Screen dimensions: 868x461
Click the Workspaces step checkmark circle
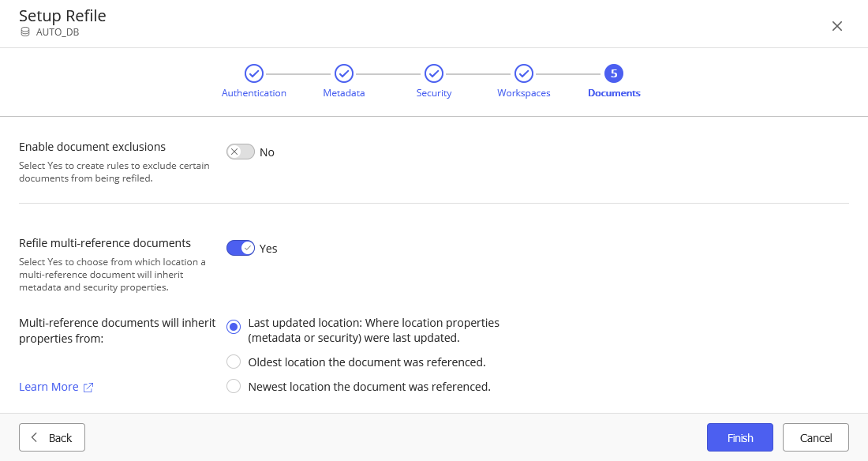tap(524, 73)
